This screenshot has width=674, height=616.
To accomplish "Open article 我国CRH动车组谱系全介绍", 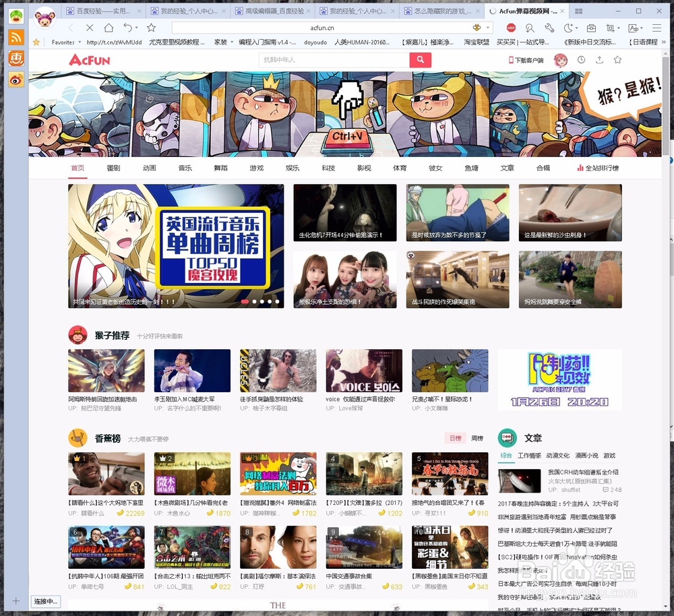I will (583, 472).
